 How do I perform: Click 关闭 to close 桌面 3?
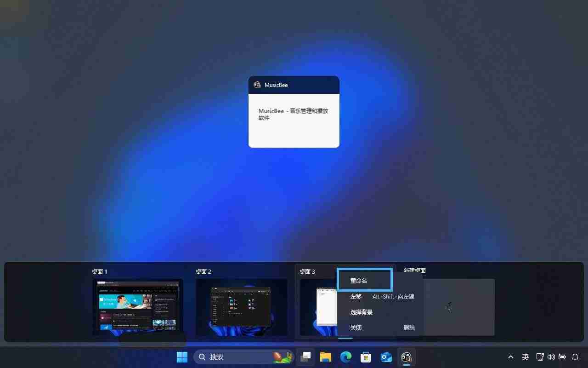pos(356,328)
